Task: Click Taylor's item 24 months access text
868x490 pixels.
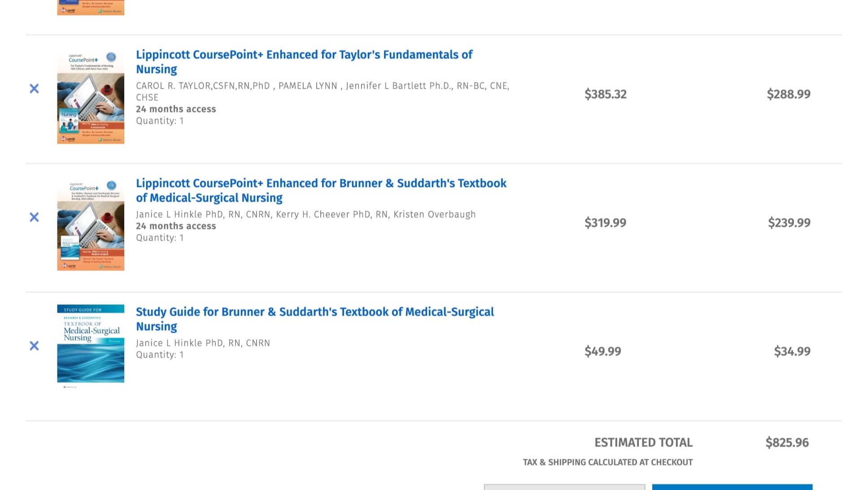Action: pos(176,109)
